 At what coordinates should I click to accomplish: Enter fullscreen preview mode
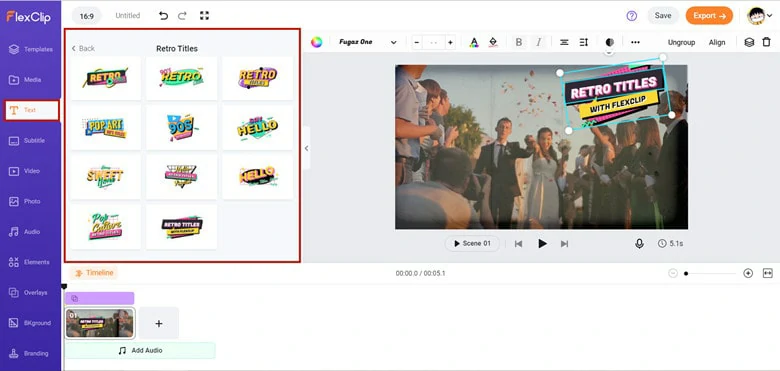tap(204, 16)
